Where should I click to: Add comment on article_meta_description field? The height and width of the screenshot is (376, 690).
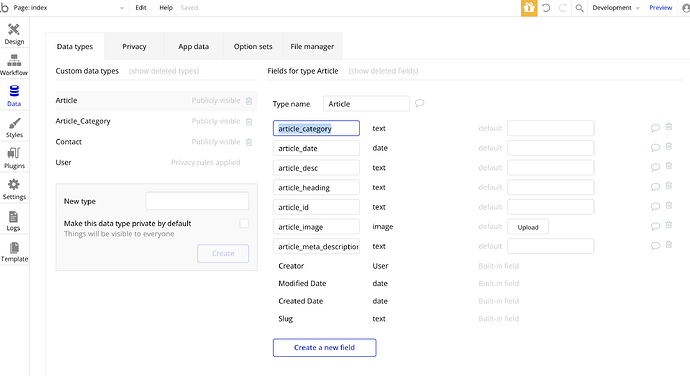coord(655,246)
